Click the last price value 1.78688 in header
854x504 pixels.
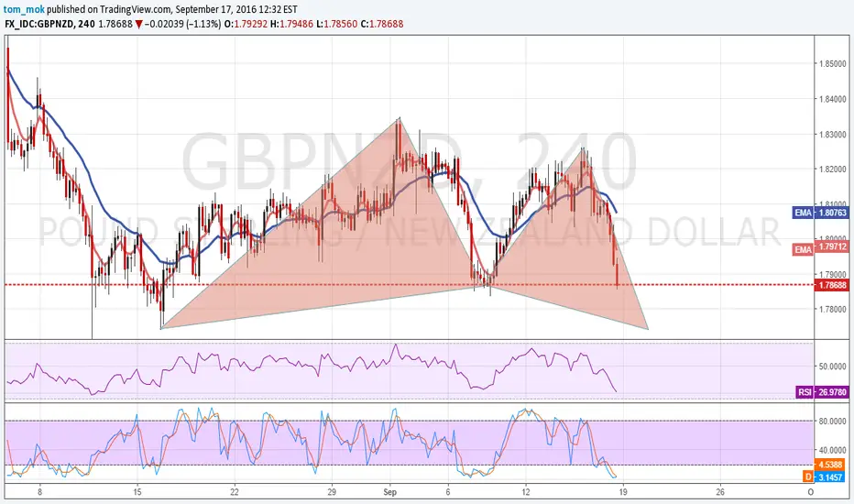point(115,24)
